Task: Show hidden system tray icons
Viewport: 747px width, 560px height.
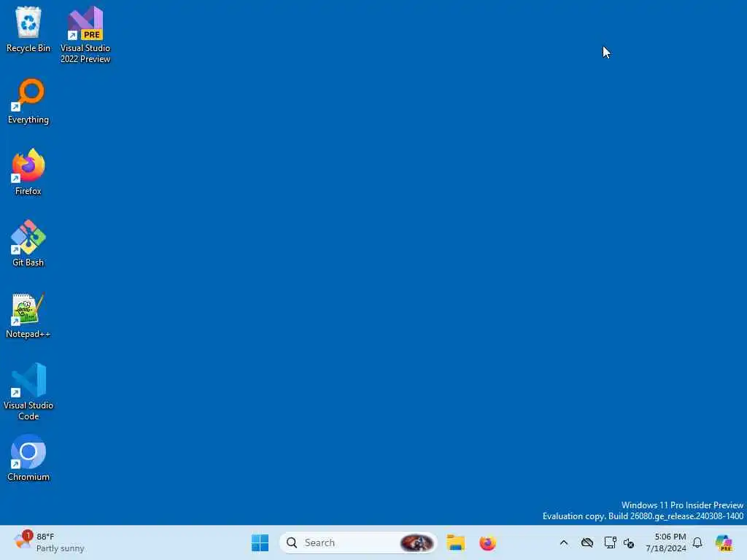Action: click(564, 542)
